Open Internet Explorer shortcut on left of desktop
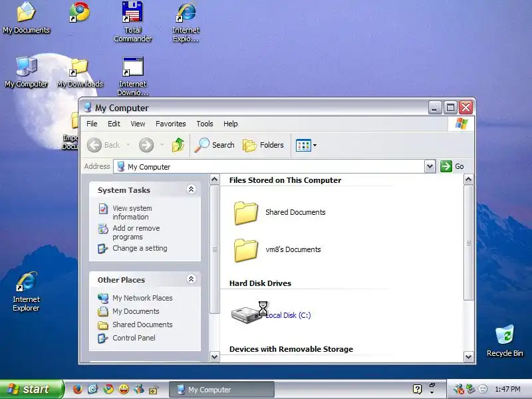The width and height of the screenshot is (532, 399). click(26, 291)
